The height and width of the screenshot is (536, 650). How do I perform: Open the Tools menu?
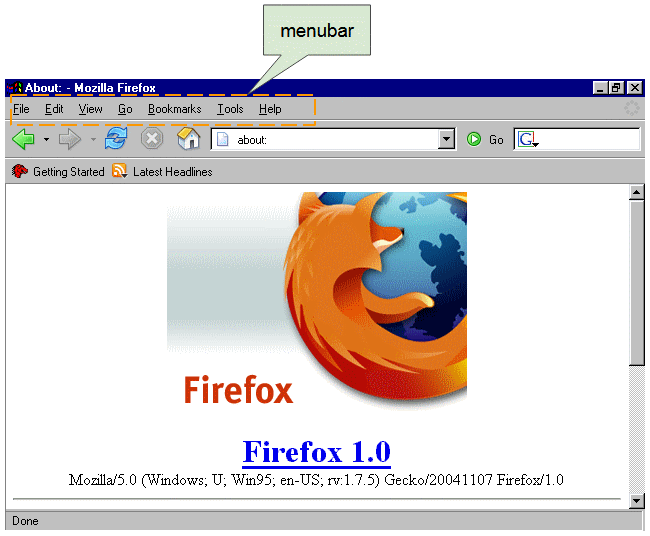point(230,109)
